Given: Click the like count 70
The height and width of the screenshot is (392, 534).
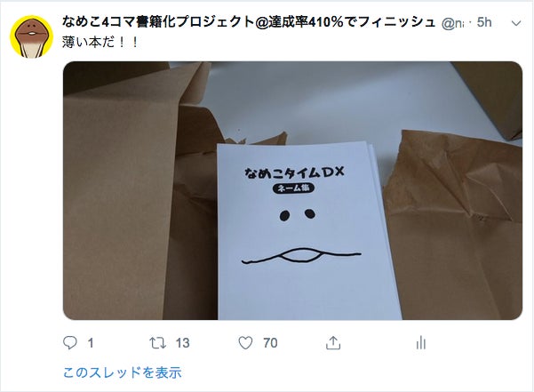Looking at the screenshot, I should (x=270, y=343).
